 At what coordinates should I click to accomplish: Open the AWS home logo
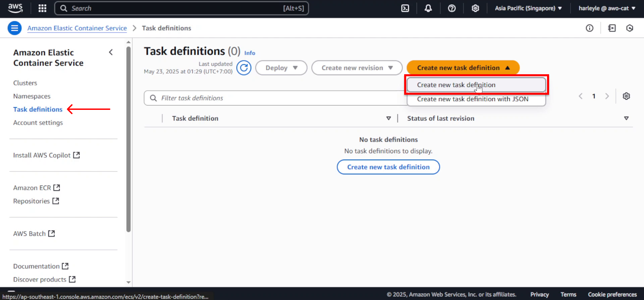click(x=15, y=8)
